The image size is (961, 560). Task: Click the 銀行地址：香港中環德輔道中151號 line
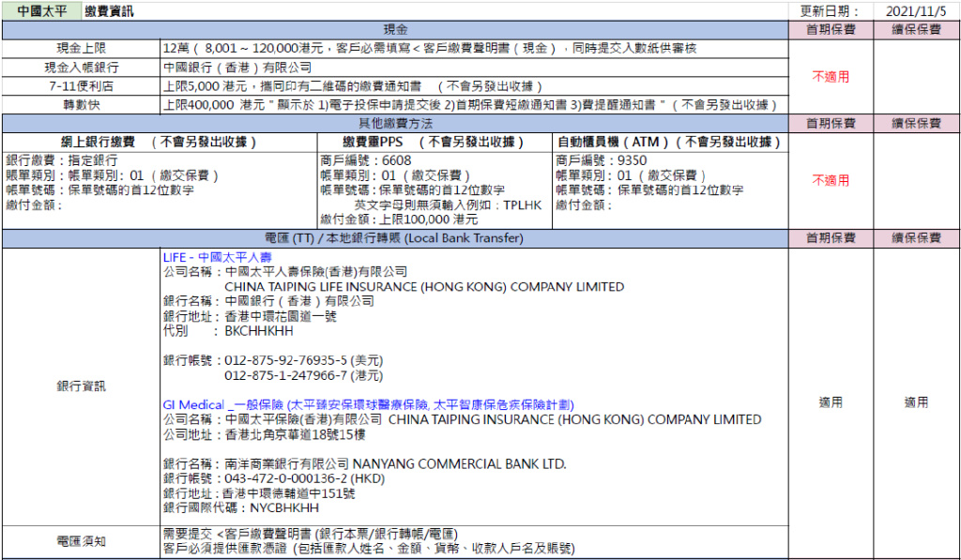pos(259,493)
